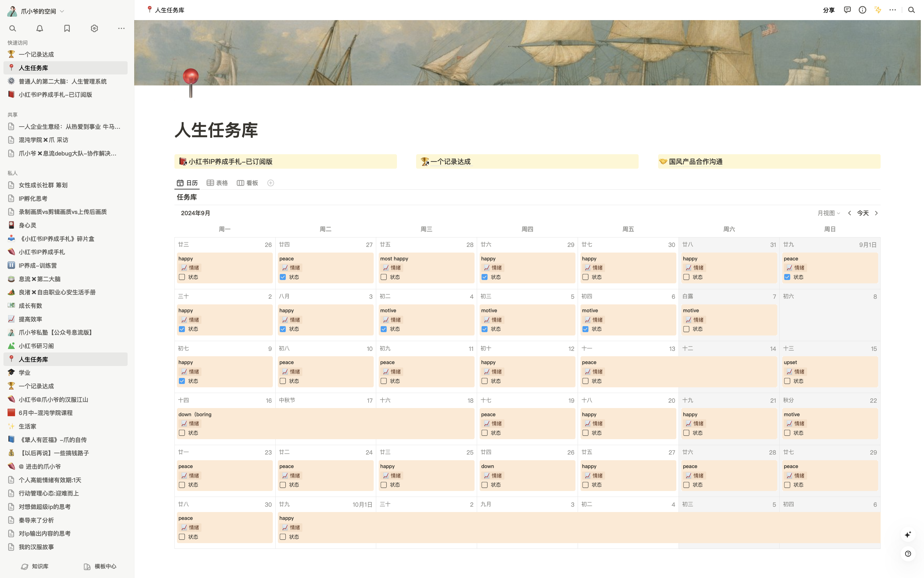Open the help question mark icon

point(908,553)
